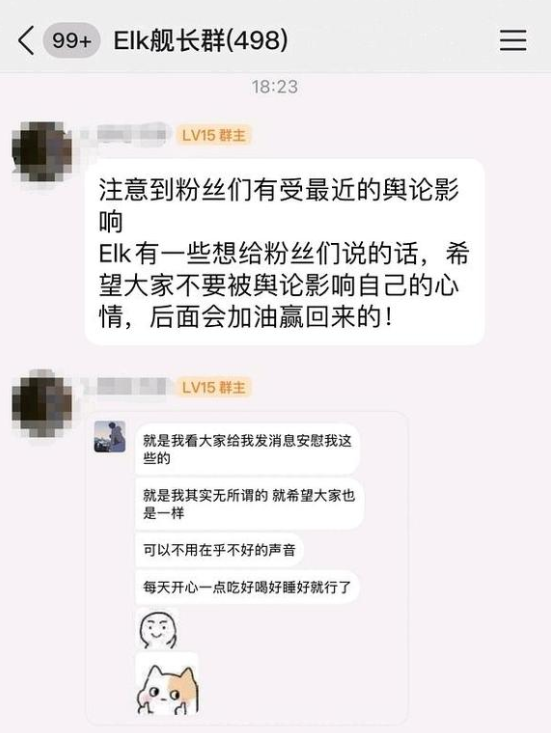
Task: Tap first blurred sender username
Action: click(124, 135)
